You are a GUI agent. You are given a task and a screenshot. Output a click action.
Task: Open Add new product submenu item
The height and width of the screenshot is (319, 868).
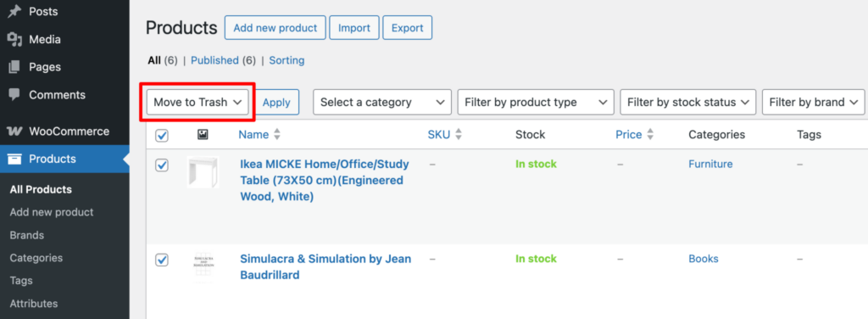tap(52, 212)
